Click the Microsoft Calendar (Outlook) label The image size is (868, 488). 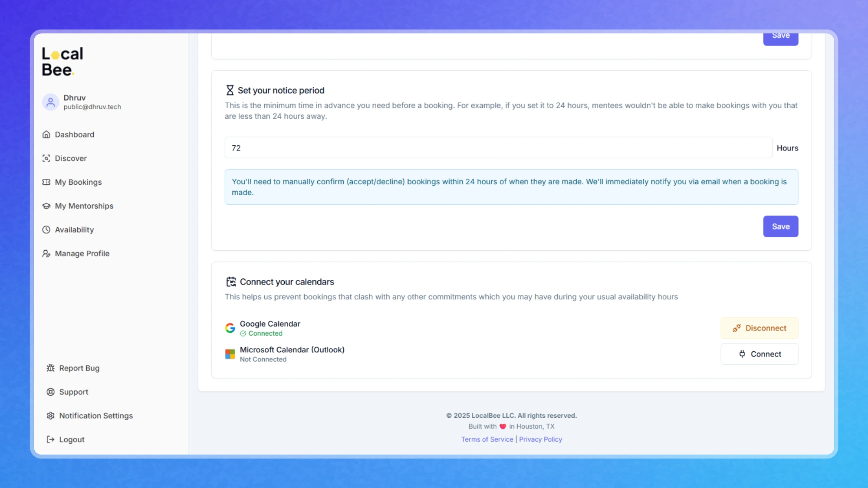coord(292,350)
